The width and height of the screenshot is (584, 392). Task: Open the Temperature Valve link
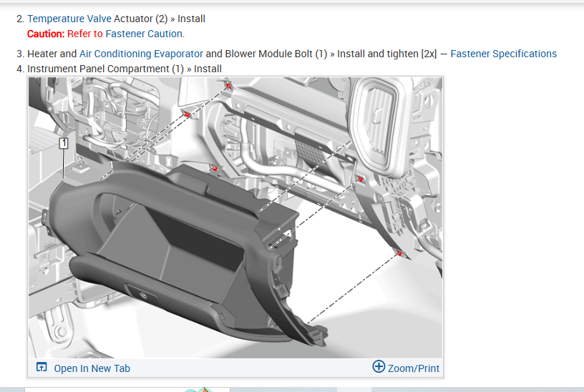coord(69,19)
